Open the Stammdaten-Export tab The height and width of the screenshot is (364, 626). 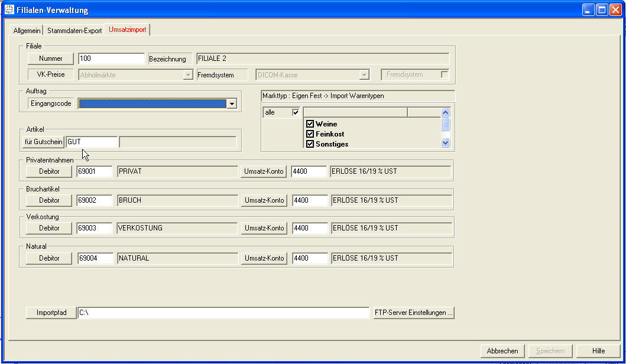click(x=75, y=30)
